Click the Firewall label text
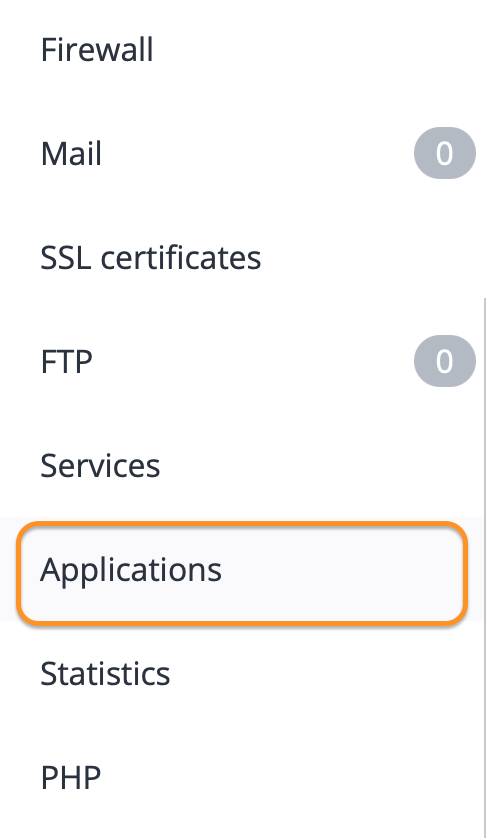Screen dimensions: 486x838 [97, 50]
